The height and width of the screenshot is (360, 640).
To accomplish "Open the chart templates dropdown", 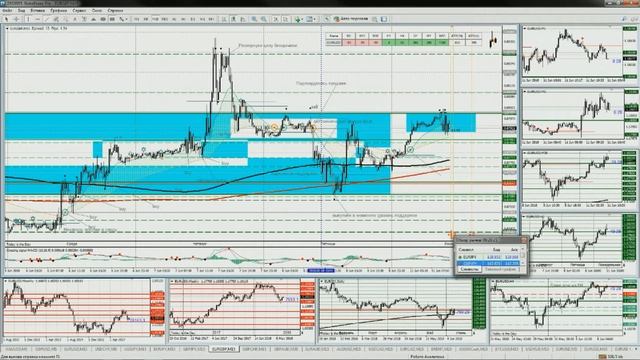I will pos(310,19).
